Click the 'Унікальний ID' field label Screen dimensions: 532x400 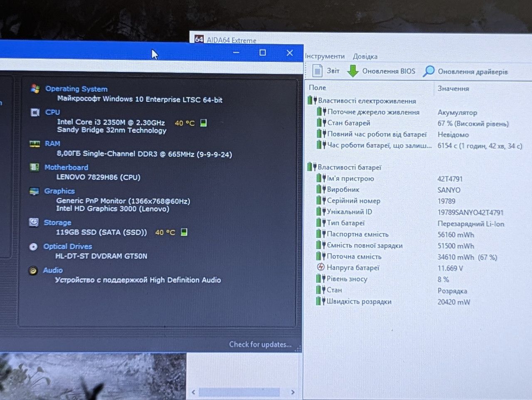pos(349,212)
